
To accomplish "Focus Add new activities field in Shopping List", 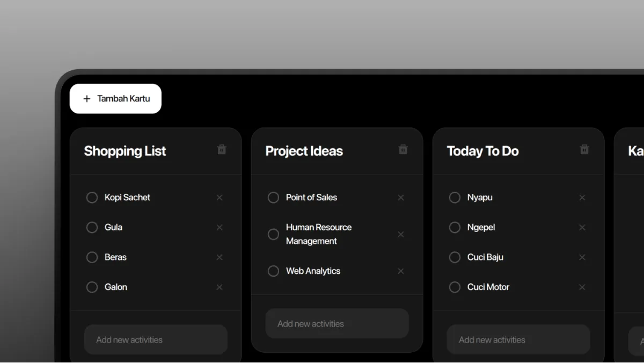I will [156, 339].
